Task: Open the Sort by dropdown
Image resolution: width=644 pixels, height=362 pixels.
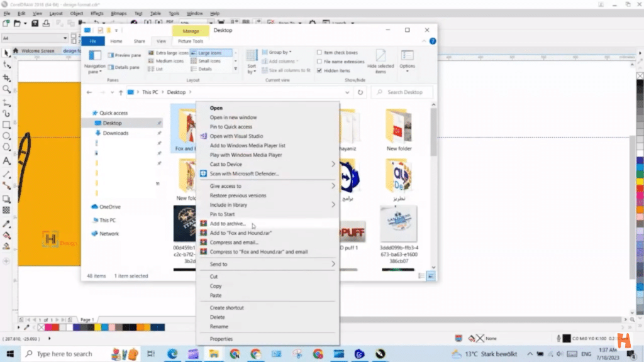Action: [252, 62]
